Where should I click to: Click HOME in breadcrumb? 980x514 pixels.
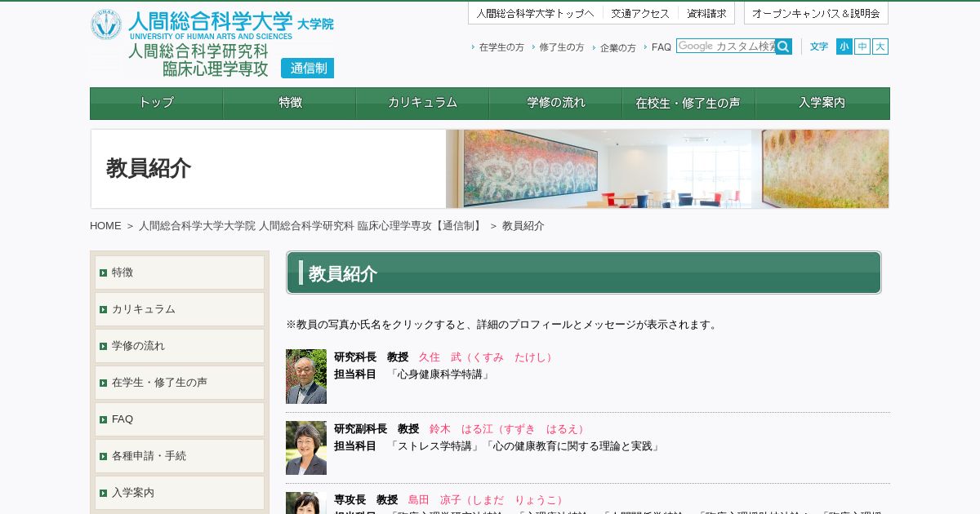(105, 226)
